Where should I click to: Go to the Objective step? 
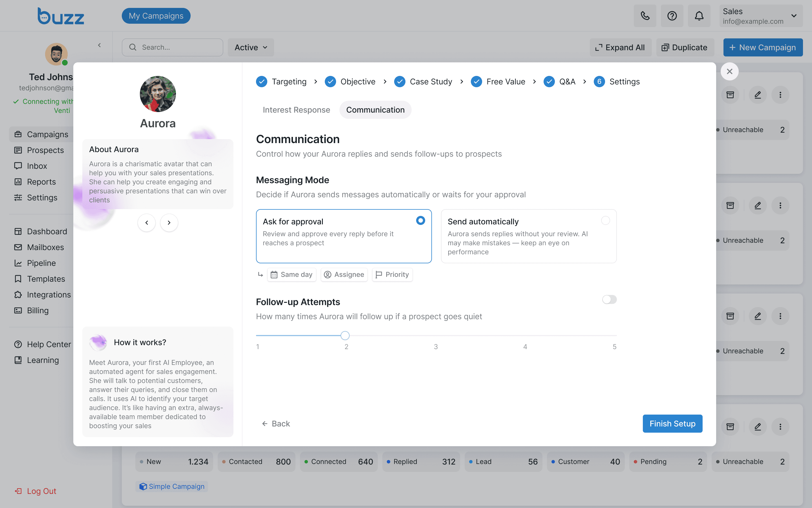[350, 82]
